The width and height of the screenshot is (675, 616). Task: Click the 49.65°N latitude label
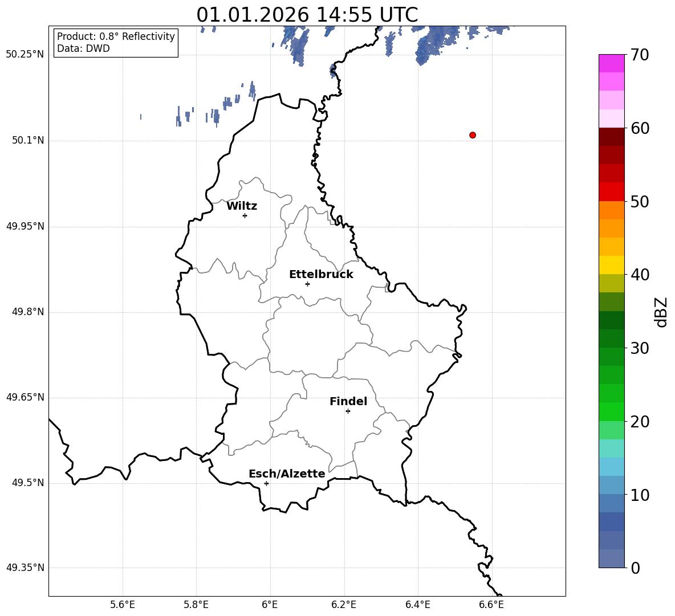click(25, 397)
